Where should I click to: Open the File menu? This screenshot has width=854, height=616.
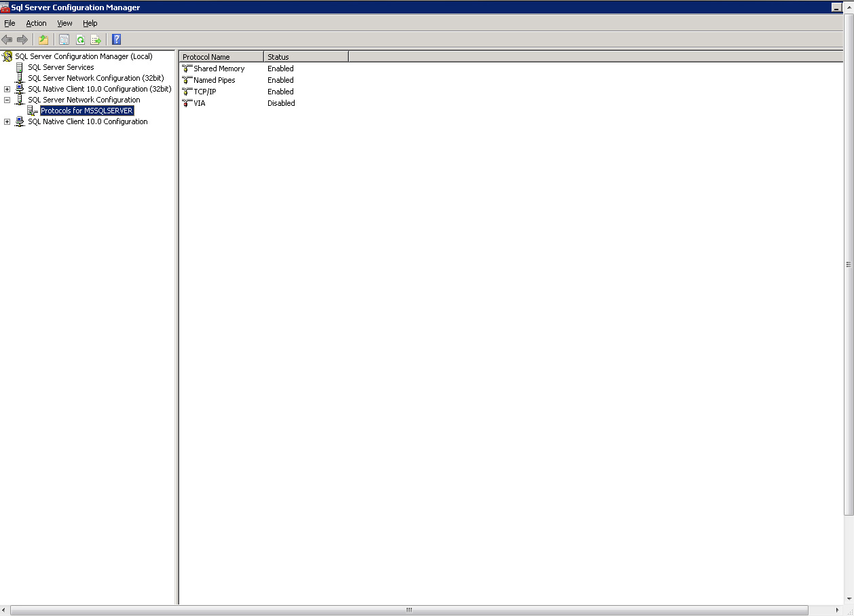10,23
